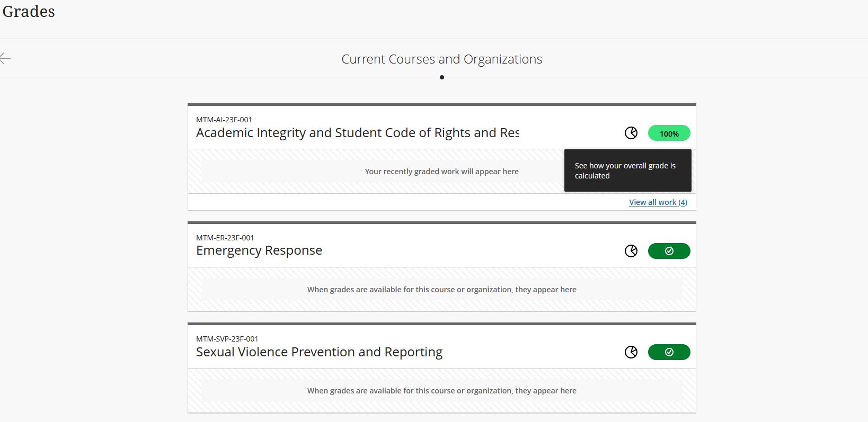Select the page indicator dot under heading
Viewport: 868px width, 422px height.
(442, 77)
